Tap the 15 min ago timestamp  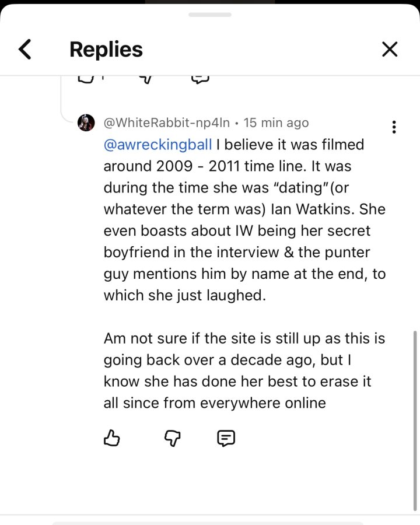[276, 123]
